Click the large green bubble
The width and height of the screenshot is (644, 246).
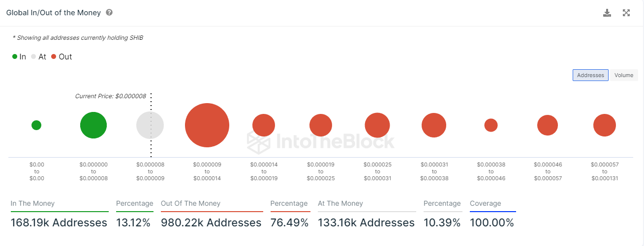[x=93, y=125]
